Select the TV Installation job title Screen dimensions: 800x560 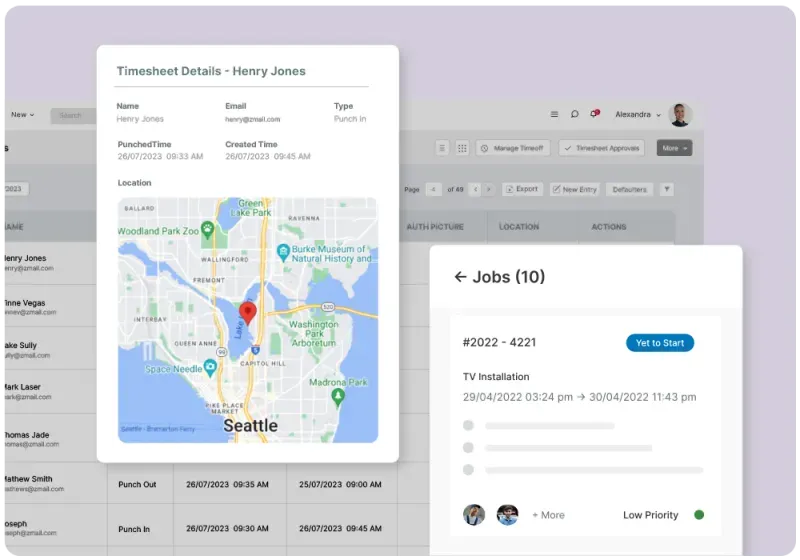tap(496, 376)
